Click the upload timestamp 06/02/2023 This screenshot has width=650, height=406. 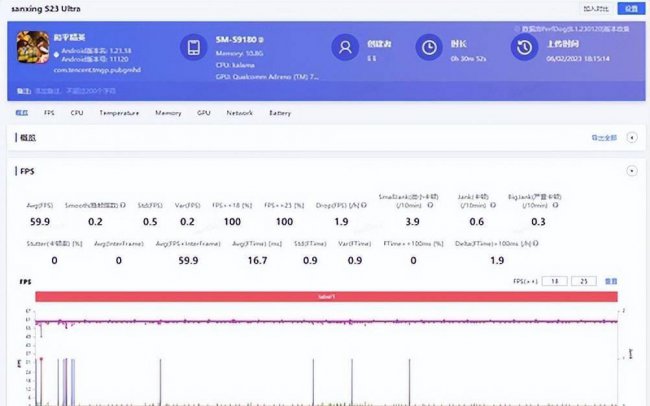click(578, 58)
